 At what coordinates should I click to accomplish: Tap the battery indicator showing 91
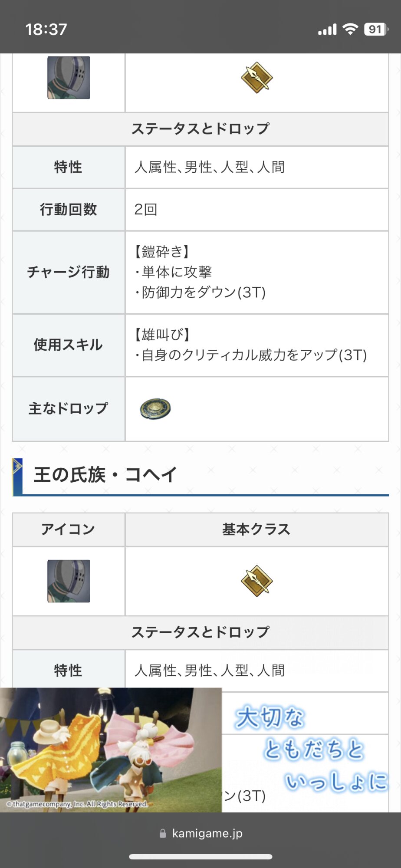point(376,29)
